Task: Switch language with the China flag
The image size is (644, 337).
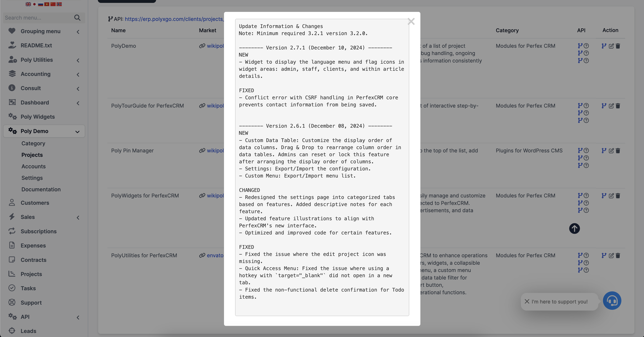Action: click(53, 4)
